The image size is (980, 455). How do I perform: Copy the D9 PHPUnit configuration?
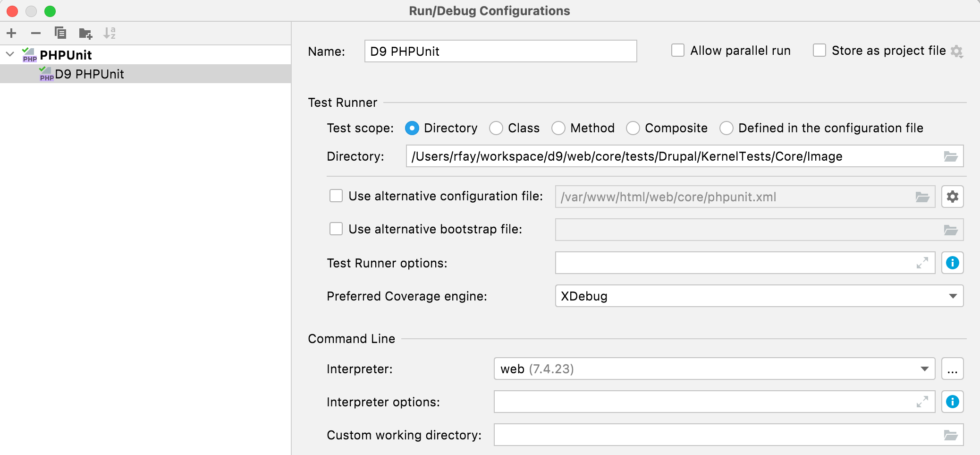(60, 33)
